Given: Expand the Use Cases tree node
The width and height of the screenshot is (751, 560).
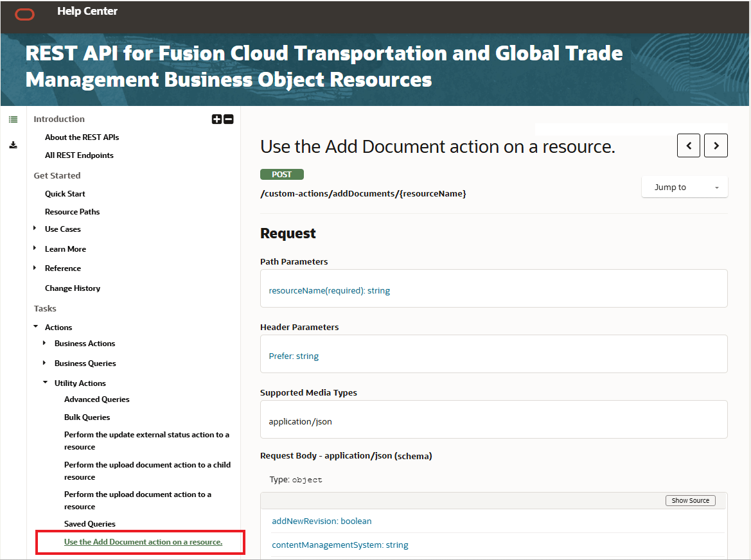Looking at the screenshot, I should [35, 229].
